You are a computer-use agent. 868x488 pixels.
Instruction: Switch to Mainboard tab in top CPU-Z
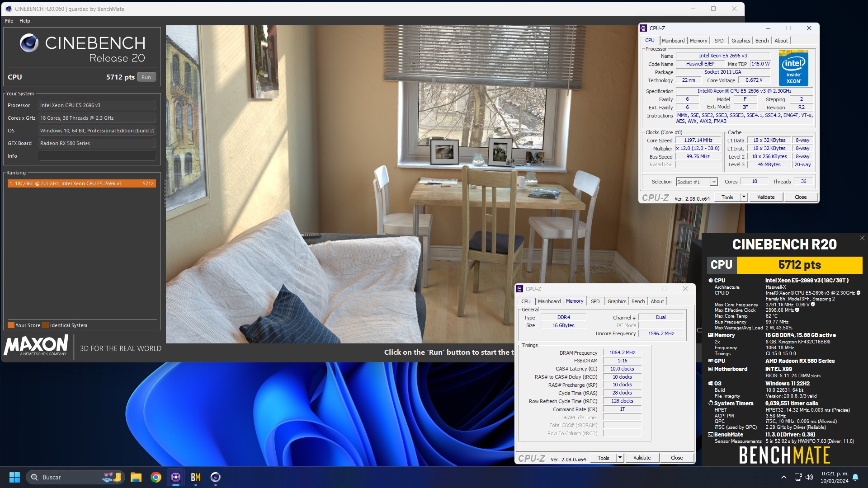(673, 41)
